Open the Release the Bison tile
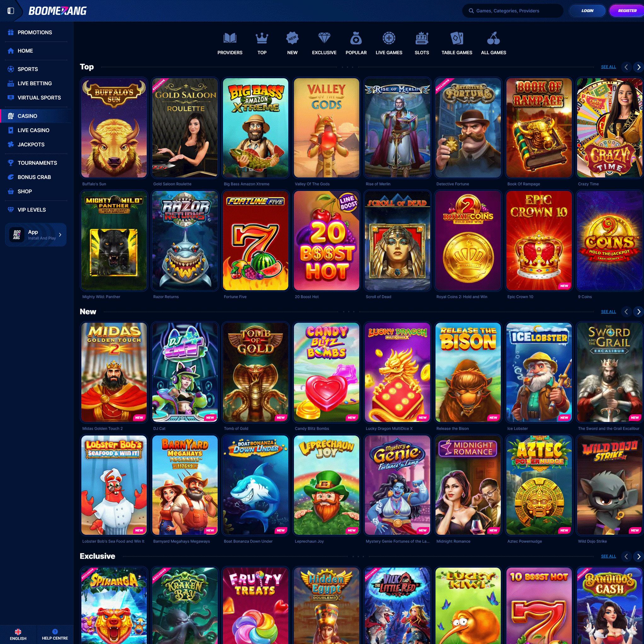 click(x=468, y=372)
